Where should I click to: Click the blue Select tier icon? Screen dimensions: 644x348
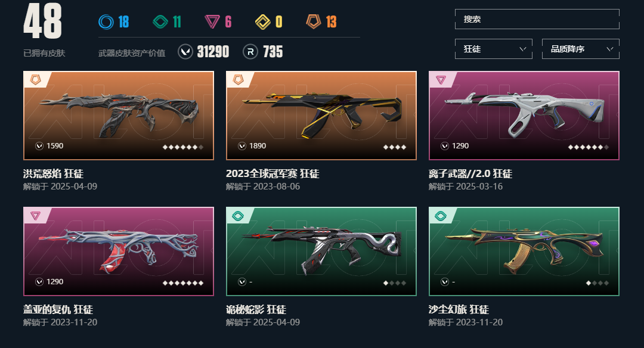[106, 21]
